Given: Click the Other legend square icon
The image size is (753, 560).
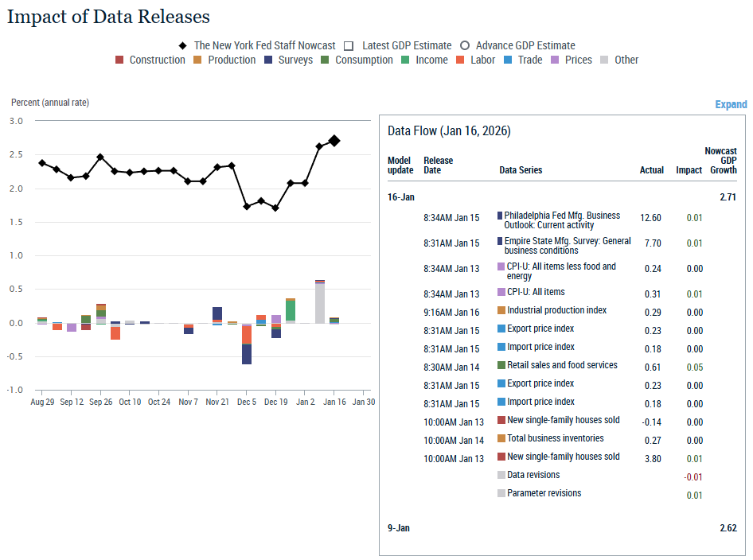Looking at the screenshot, I should pyautogui.click(x=605, y=60).
